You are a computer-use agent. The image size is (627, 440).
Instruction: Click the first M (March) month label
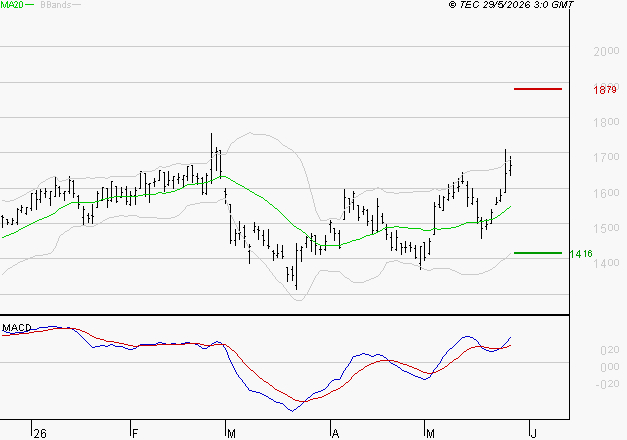[231, 434]
